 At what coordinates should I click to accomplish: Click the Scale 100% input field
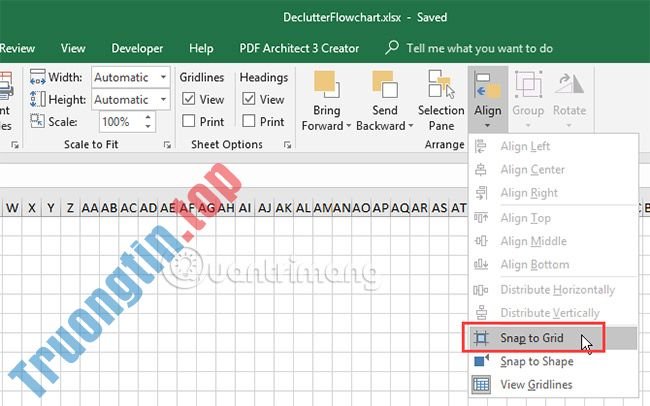[121, 122]
